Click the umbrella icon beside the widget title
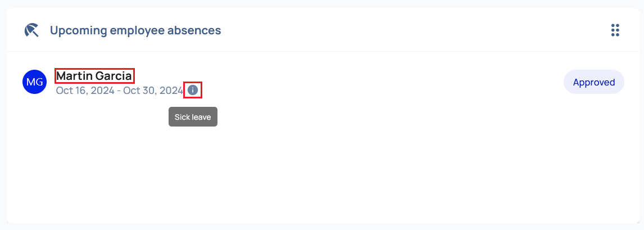Image resolution: width=644 pixels, height=230 pixels. (31, 30)
